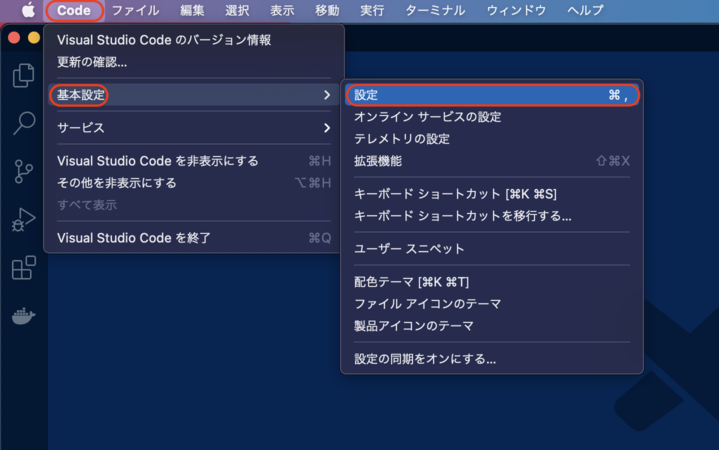Viewport: 719px width, 450px height.
Task: Open the 編集 menu
Action: point(192,10)
